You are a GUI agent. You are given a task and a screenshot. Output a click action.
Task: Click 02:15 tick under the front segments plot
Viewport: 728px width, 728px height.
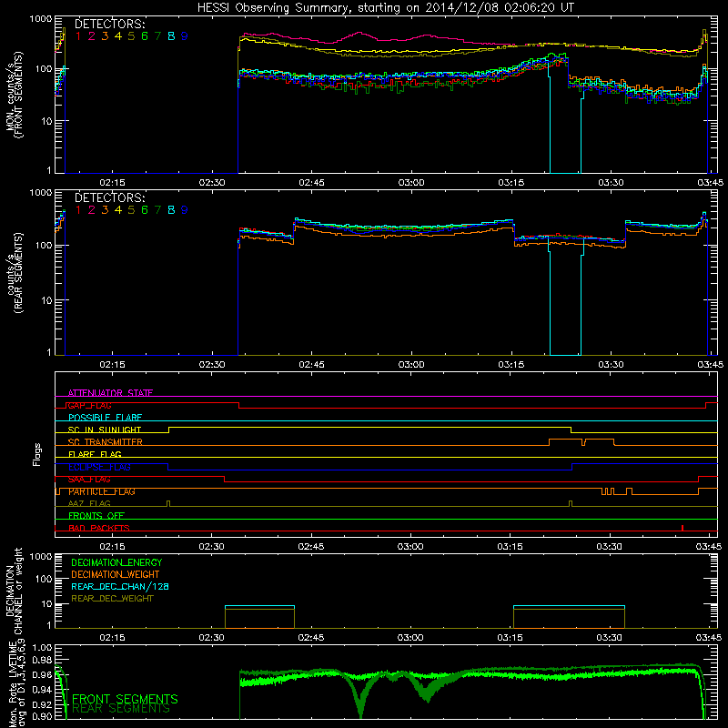pos(112,183)
